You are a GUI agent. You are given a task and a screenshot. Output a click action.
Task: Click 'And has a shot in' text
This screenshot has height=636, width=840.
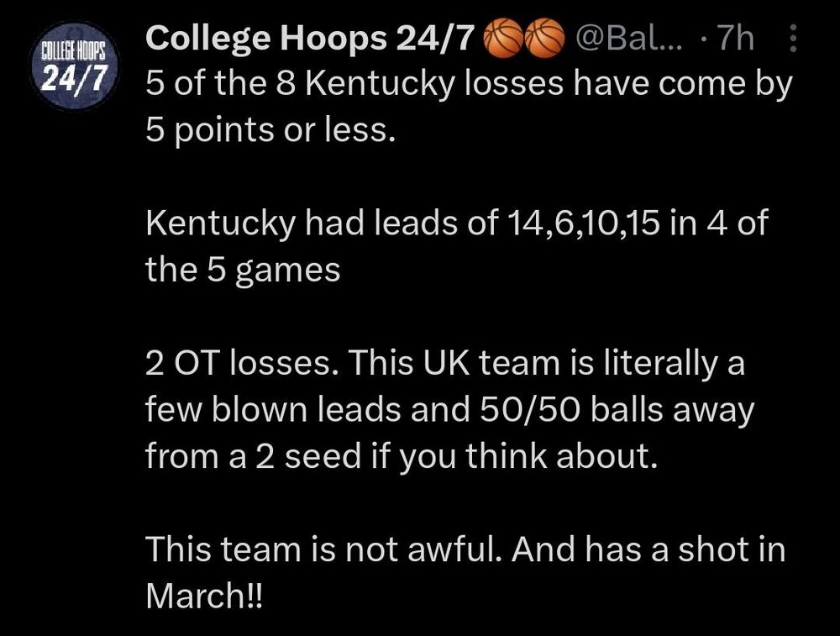(x=648, y=549)
